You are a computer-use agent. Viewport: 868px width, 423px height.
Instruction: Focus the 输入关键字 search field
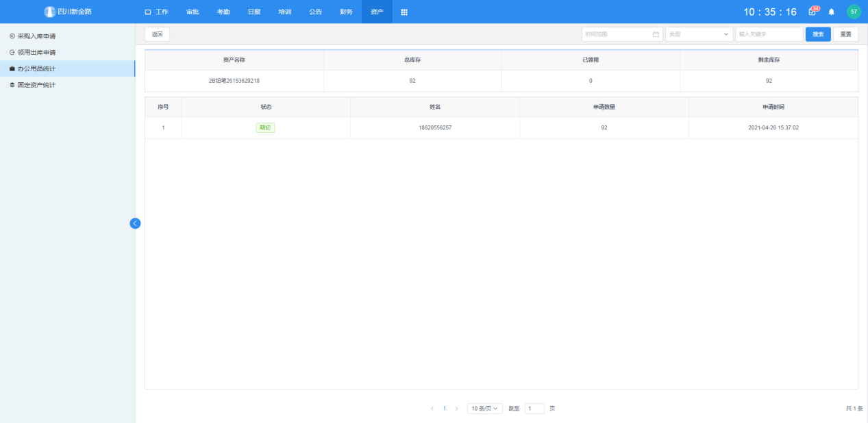click(769, 34)
